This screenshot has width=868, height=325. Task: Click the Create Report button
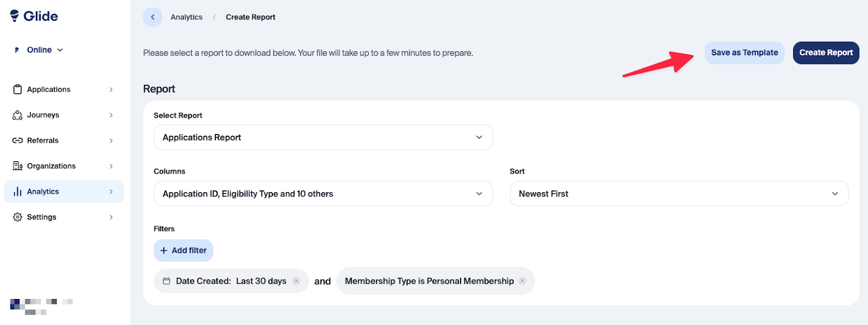(826, 53)
